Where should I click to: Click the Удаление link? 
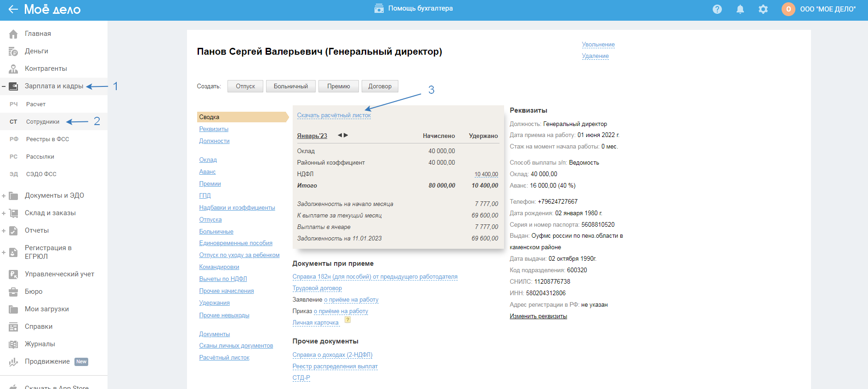(596, 56)
